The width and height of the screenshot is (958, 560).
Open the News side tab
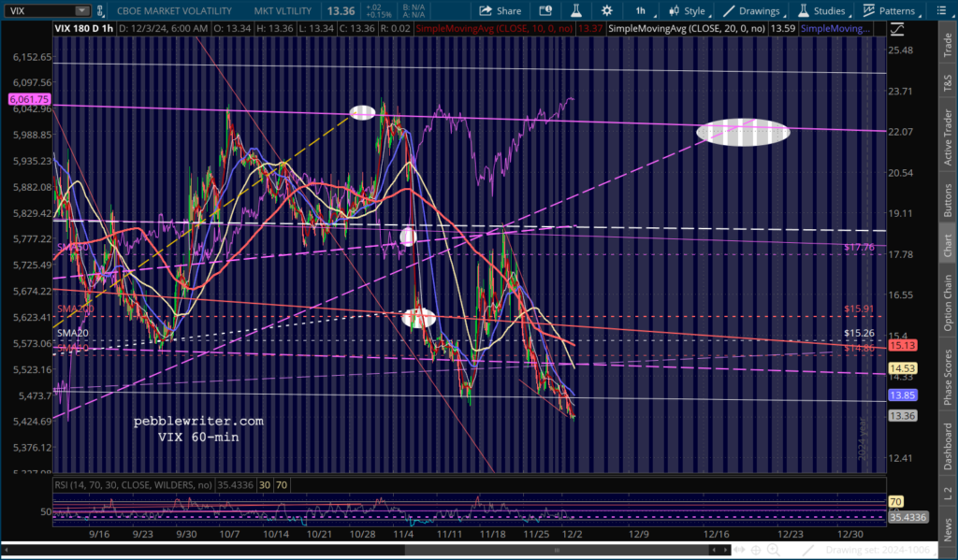[948, 528]
